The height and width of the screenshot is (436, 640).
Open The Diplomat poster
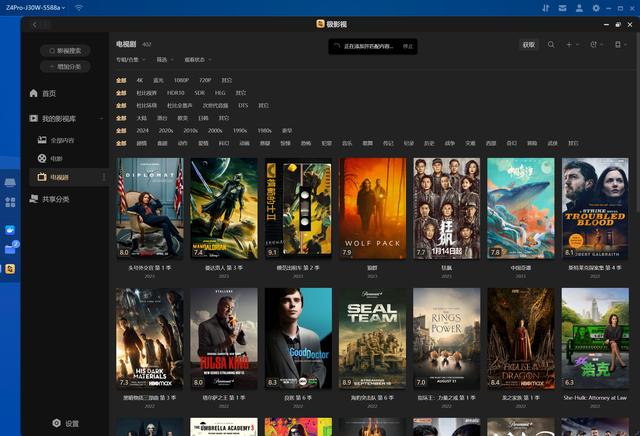pos(150,208)
